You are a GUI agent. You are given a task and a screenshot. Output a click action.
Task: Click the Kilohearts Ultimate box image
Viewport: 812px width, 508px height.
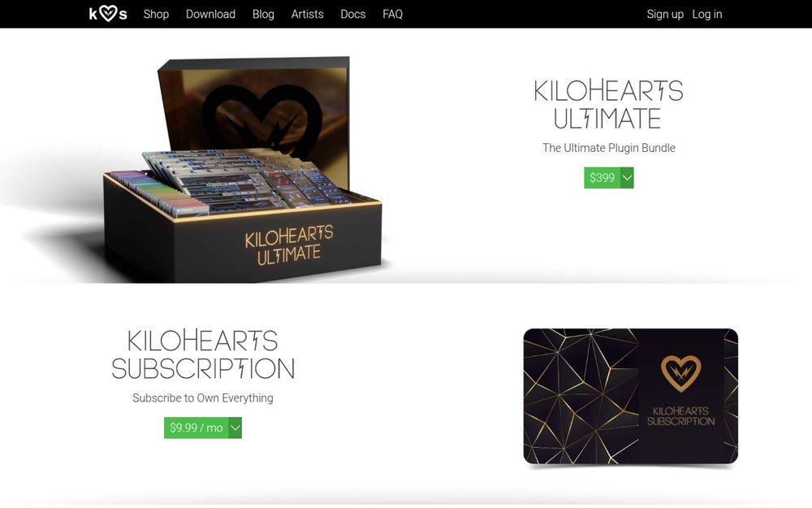click(x=244, y=170)
